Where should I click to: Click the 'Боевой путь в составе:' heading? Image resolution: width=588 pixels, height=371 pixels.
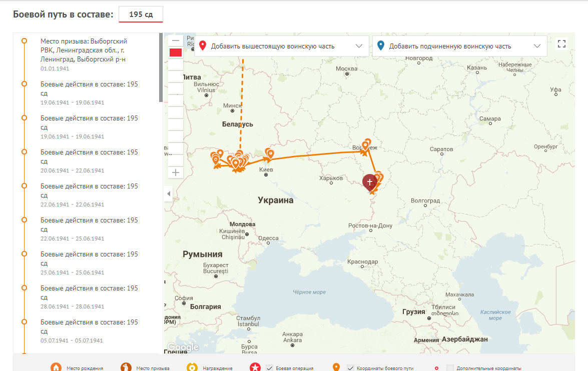click(x=63, y=14)
